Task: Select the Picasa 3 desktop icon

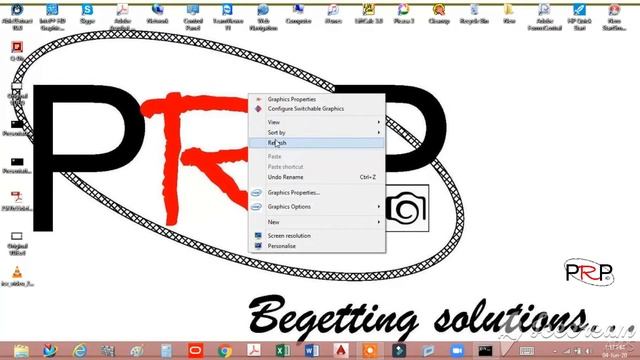Action: pos(404,14)
